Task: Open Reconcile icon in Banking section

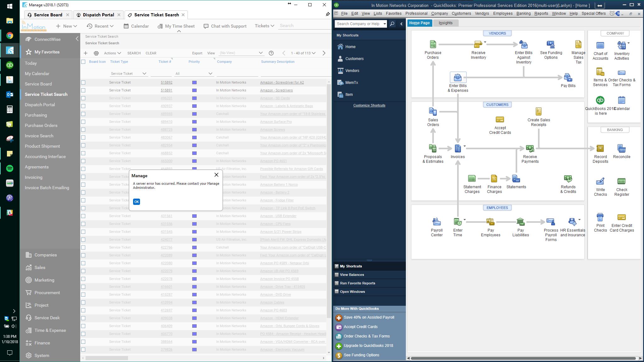Action: pyautogui.click(x=622, y=148)
